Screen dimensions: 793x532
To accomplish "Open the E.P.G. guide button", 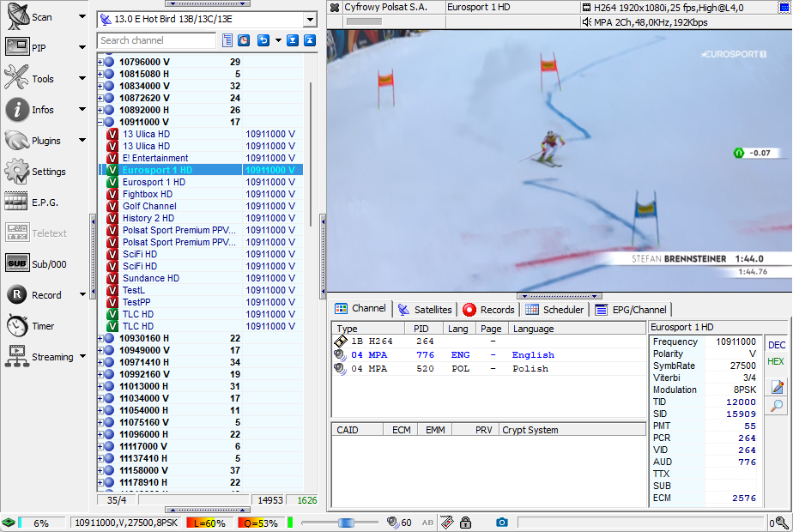I will pyautogui.click(x=33, y=203).
